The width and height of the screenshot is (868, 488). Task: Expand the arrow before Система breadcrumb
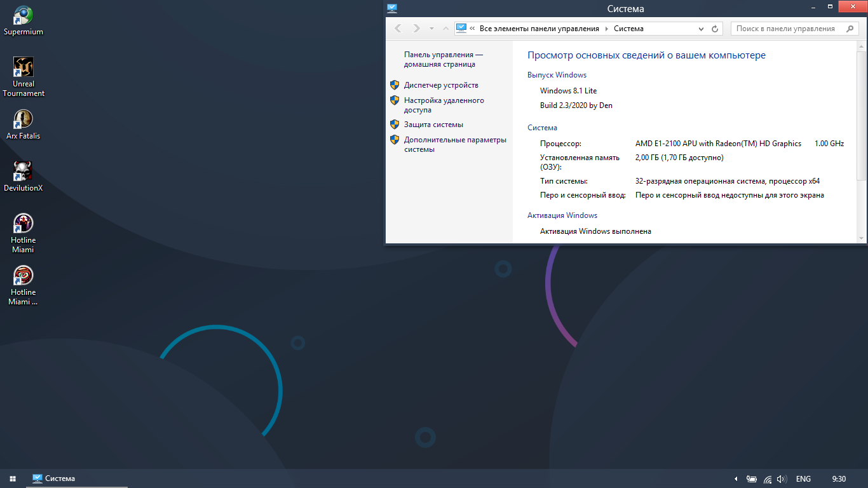click(x=607, y=29)
